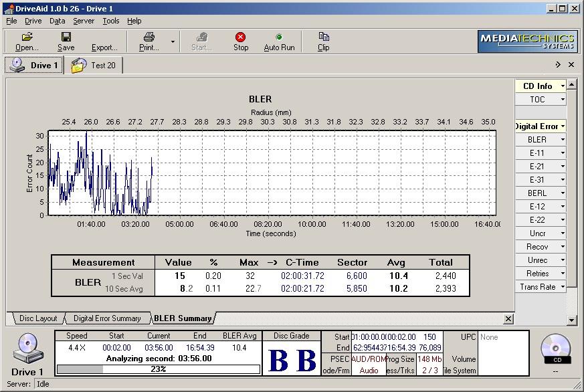
Task: Open the Print options dropdown arrow
Action: point(173,41)
